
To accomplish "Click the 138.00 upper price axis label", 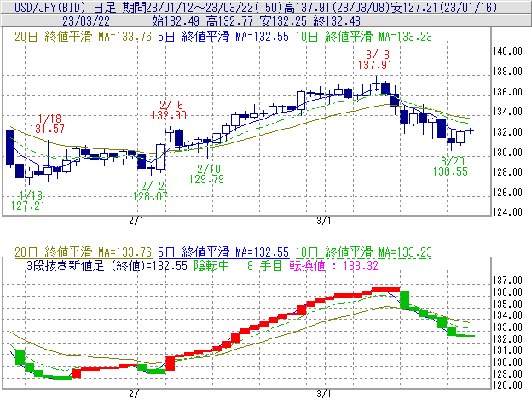I will pyautogui.click(x=507, y=72).
